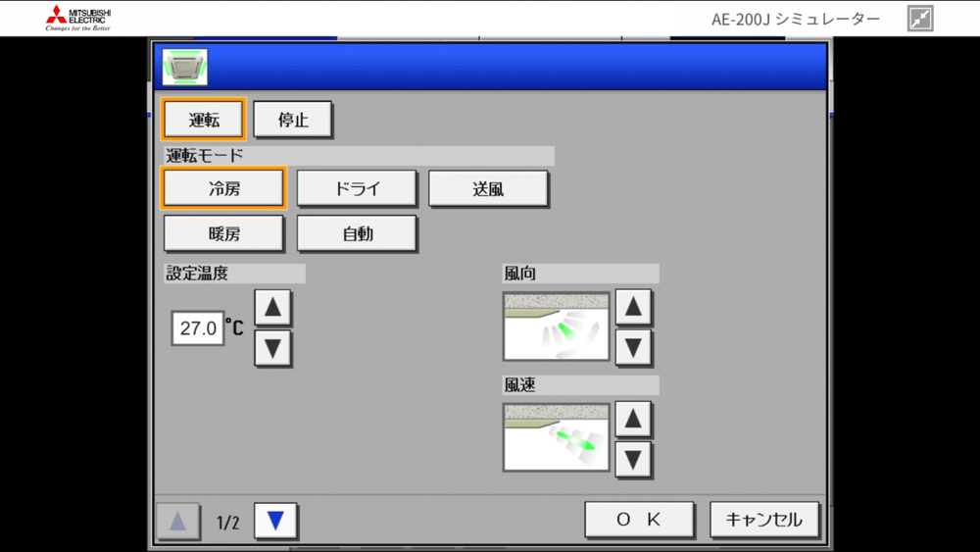Click the キャンセル cancel button

763,520
